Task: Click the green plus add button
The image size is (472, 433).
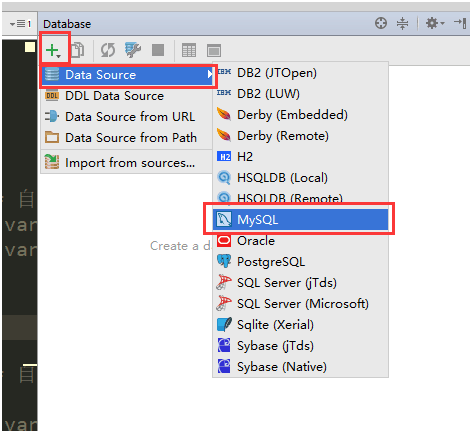Action: 53,50
